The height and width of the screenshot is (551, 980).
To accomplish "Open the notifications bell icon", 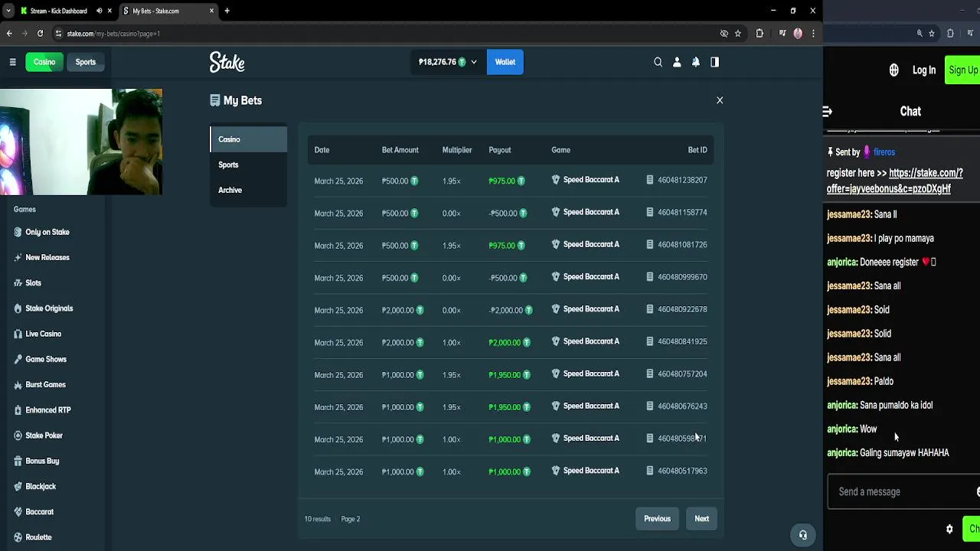I will click(x=696, y=62).
